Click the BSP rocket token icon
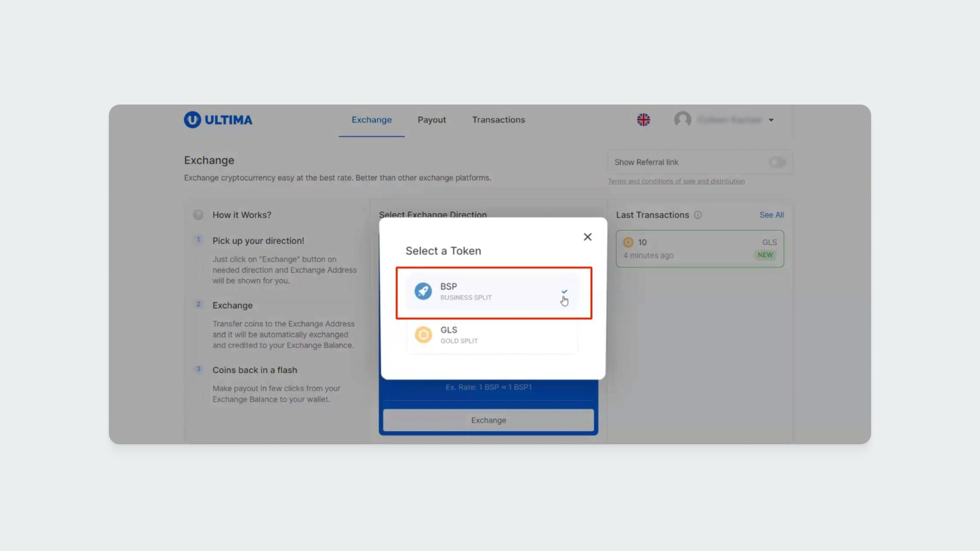This screenshot has height=551, width=980. [x=423, y=291]
